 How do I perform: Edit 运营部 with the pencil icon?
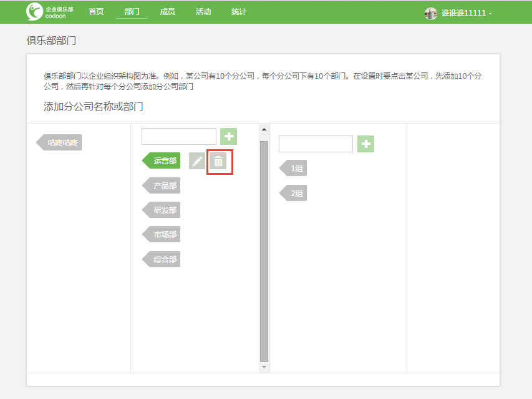pyautogui.click(x=197, y=161)
